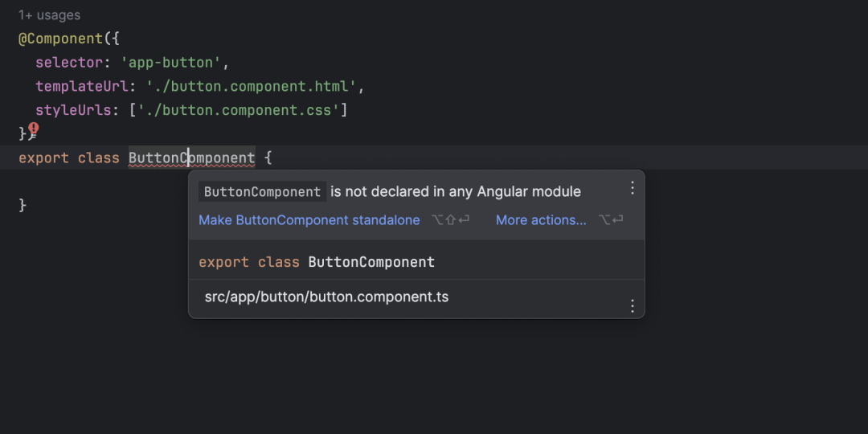Screen dimensions: 868x434
Task: Click the export keyword in the editor
Action: tap(43, 158)
